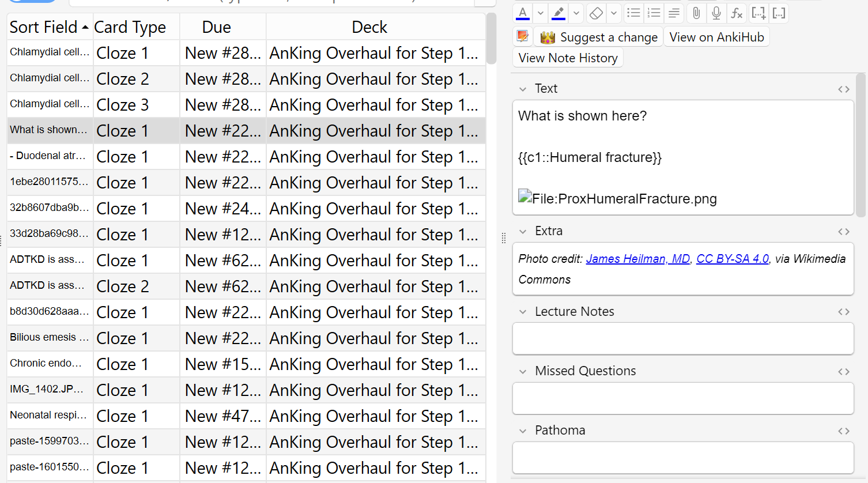Record audio using the microphone icon

(716, 13)
